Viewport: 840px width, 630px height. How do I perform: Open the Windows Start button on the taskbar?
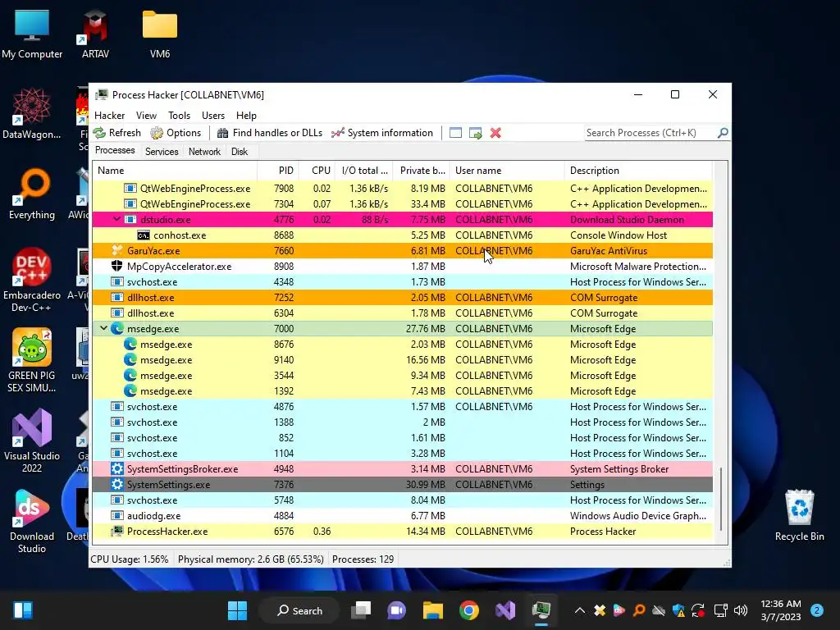(237, 610)
